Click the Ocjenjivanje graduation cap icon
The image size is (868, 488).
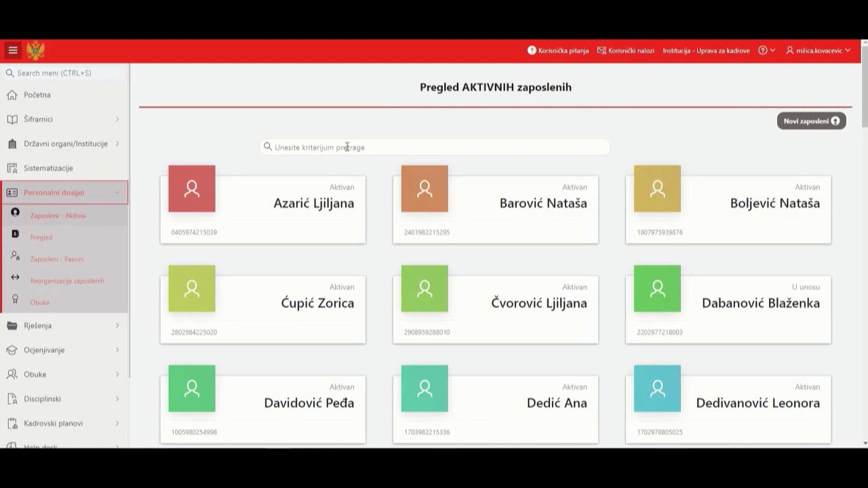point(12,350)
